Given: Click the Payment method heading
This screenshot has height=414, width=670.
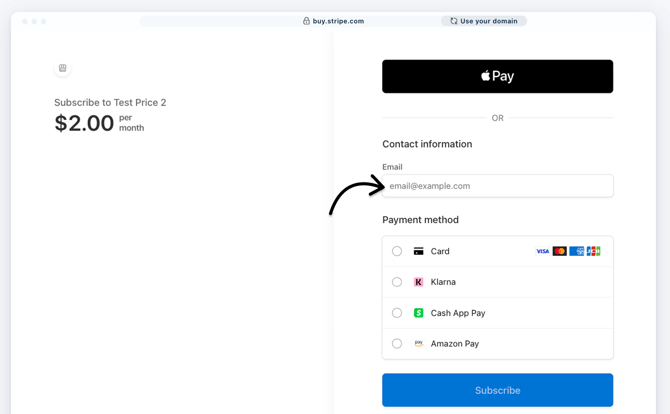Looking at the screenshot, I should pyautogui.click(x=420, y=220).
